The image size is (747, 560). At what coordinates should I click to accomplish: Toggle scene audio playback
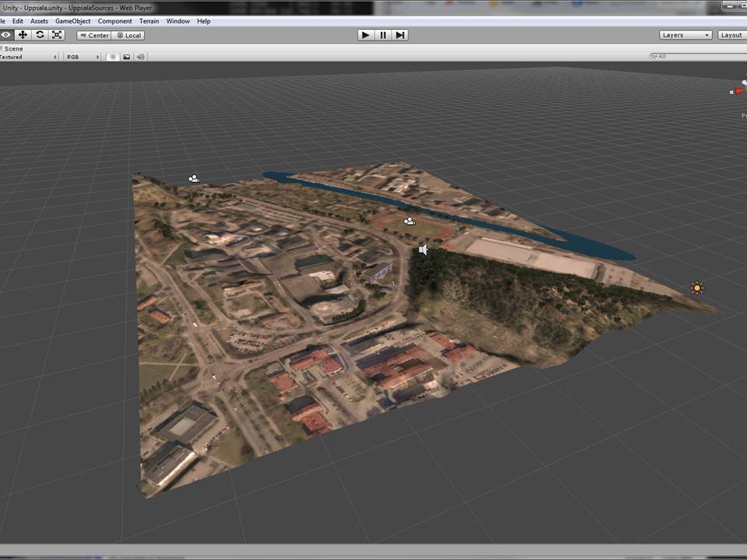pyautogui.click(x=141, y=57)
